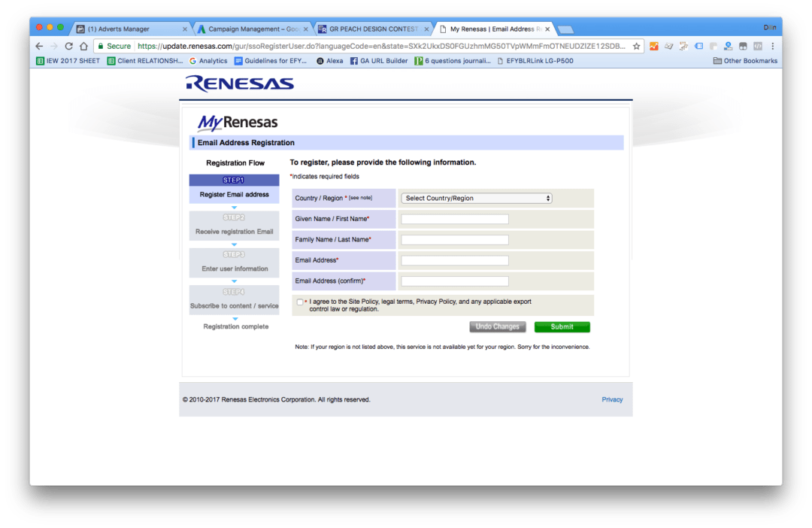Open the Alexa bookmark
The width and height of the screenshot is (812, 528).
(x=329, y=61)
